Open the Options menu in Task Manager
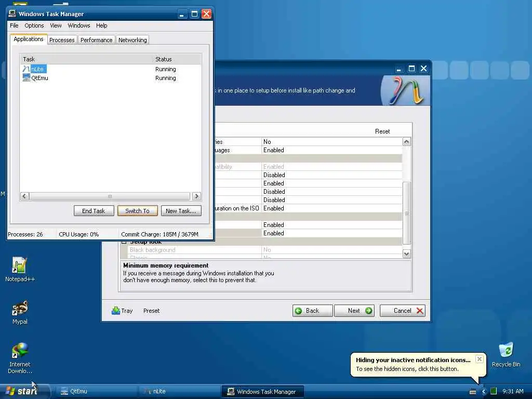This screenshot has width=532, height=399. pos(34,25)
